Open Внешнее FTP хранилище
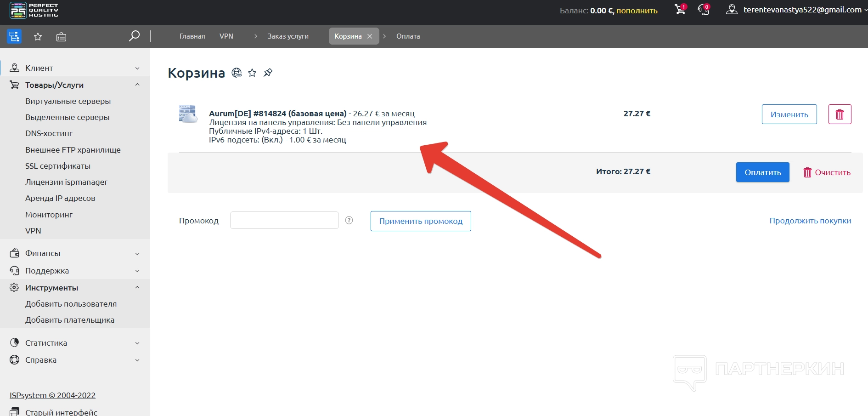Screen dimensions: 868x416 click(x=73, y=150)
